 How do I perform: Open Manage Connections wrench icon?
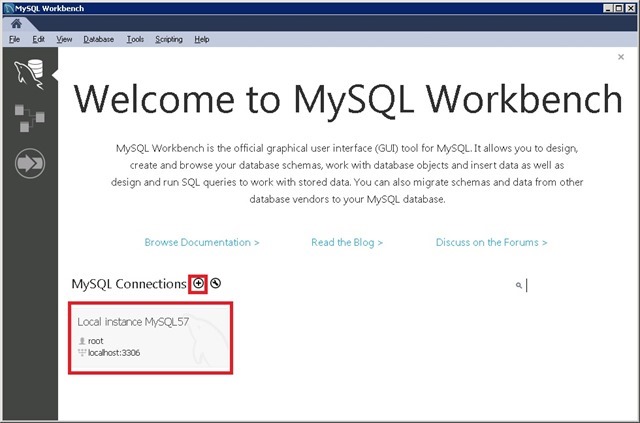pyautogui.click(x=216, y=283)
